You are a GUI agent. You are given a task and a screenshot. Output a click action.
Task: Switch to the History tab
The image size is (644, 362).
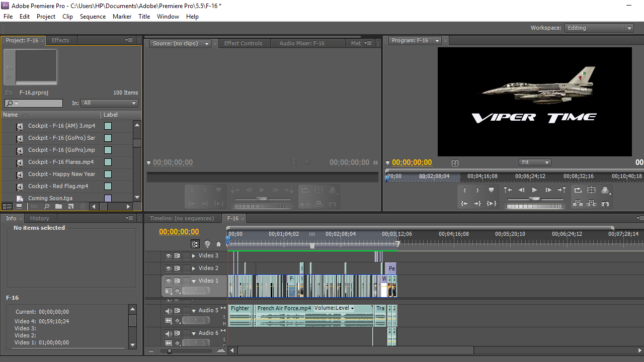[39, 218]
